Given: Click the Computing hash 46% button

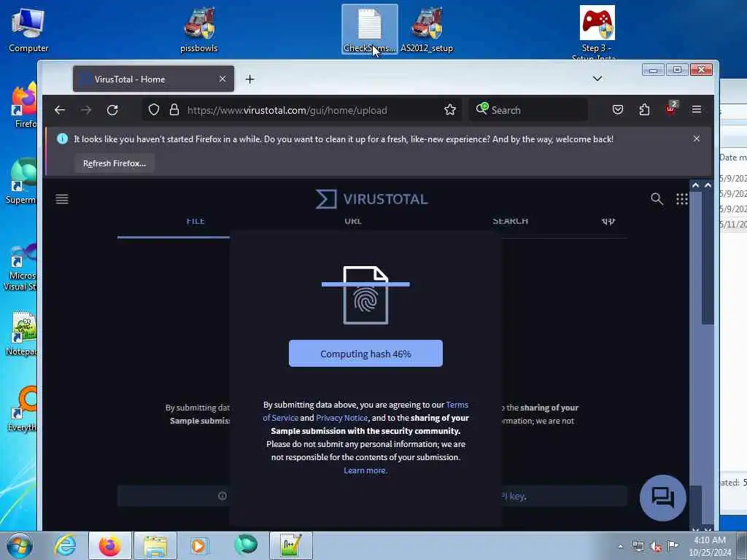Looking at the screenshot, I should point(365,354).
